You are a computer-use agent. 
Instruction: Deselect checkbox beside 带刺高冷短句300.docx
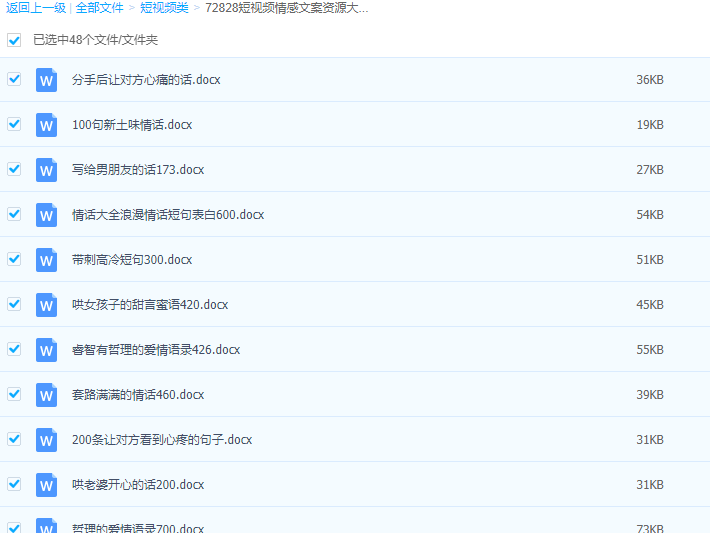[14, 259]
